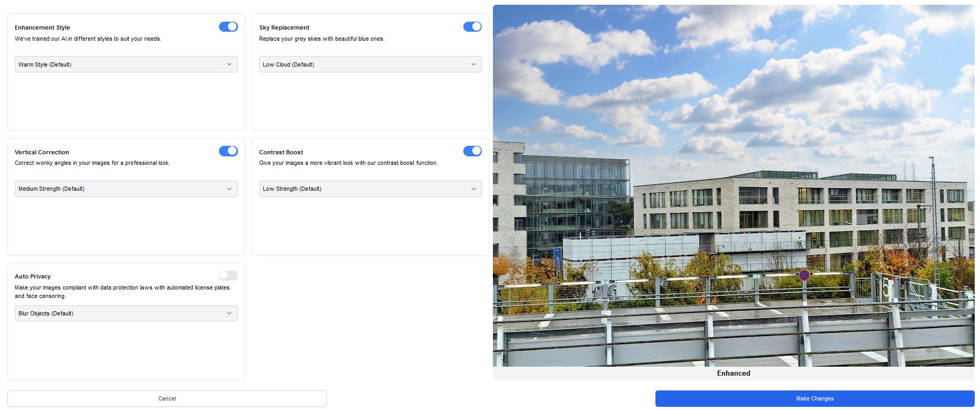Click the 'Replace your grey skies' description
Screen dimensions: 980x410
(322, 39)
